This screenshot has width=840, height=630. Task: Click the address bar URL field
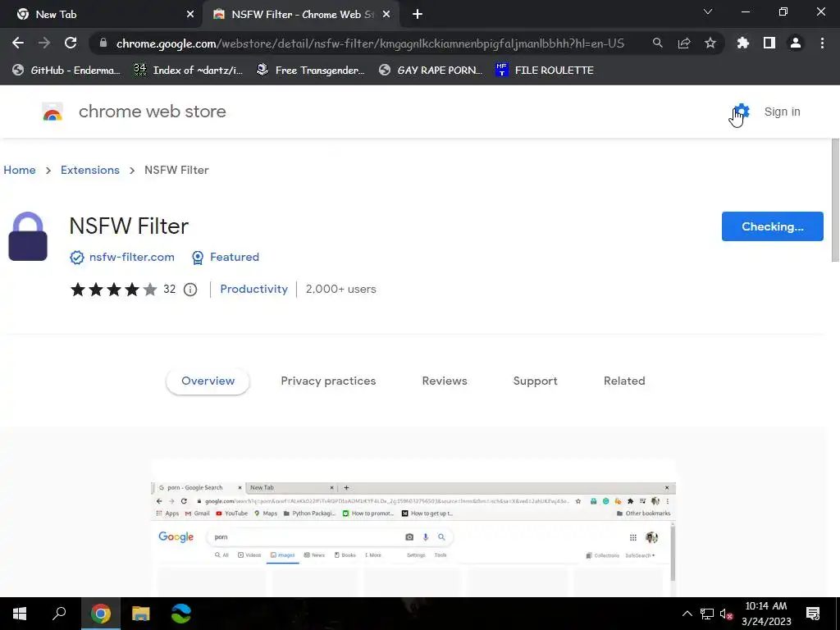tap(370, 43)
